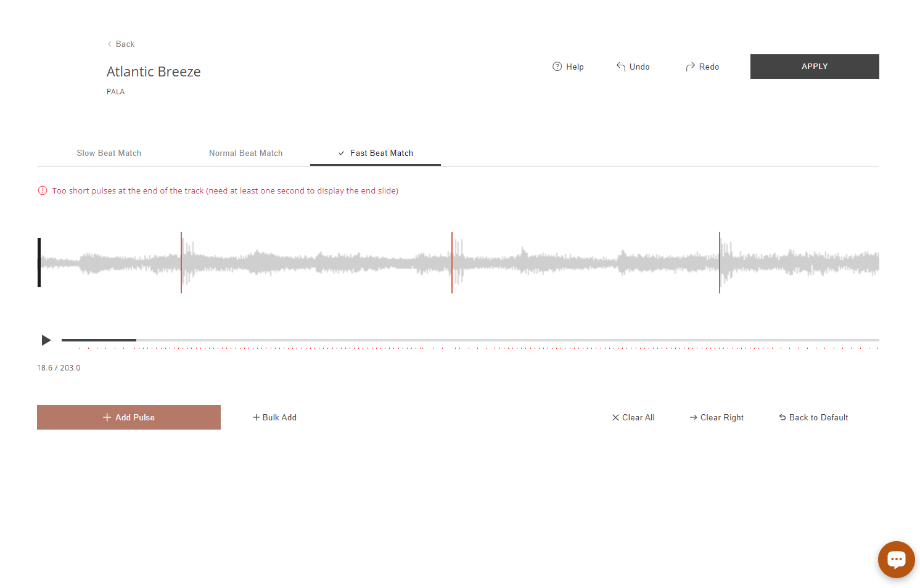920x588 pixels.
Task: Select the third red pulse marker
Action: click(x=720, y=263)
